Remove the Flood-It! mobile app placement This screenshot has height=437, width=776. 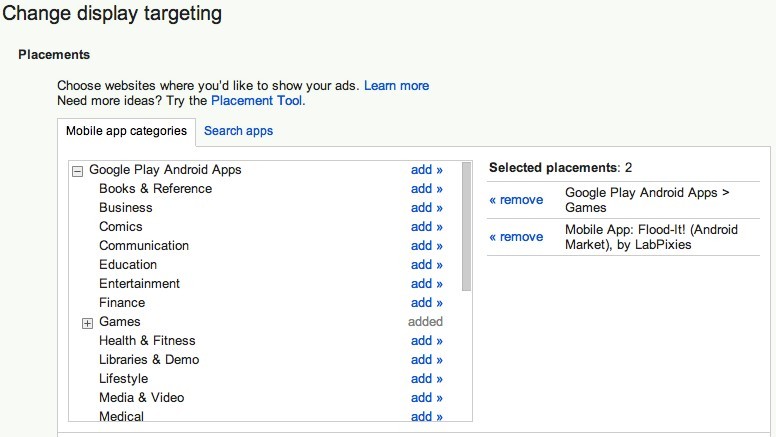tap(516, 237)
